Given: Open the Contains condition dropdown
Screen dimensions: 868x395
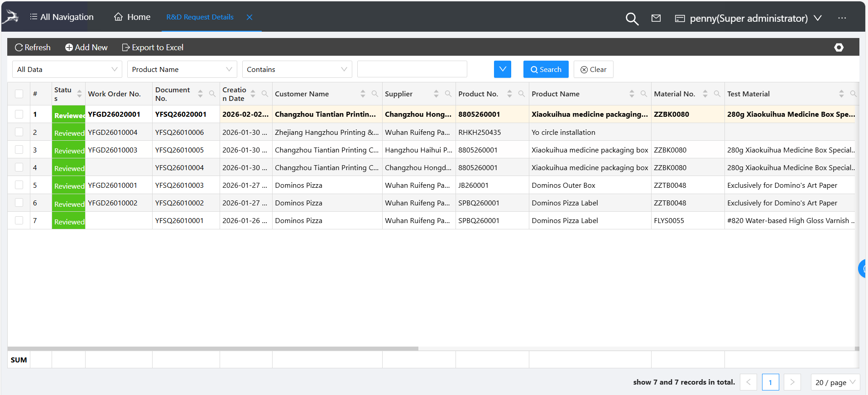Looking at the screenshot, I should point(297,69).
